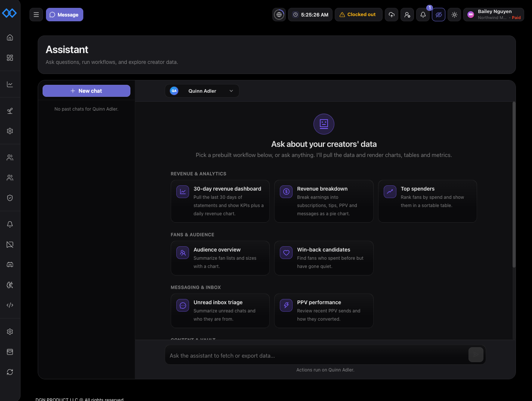Open the lower gear settings icon in sidebar
This screenshot has width=532, height=401.
point(10,332)
